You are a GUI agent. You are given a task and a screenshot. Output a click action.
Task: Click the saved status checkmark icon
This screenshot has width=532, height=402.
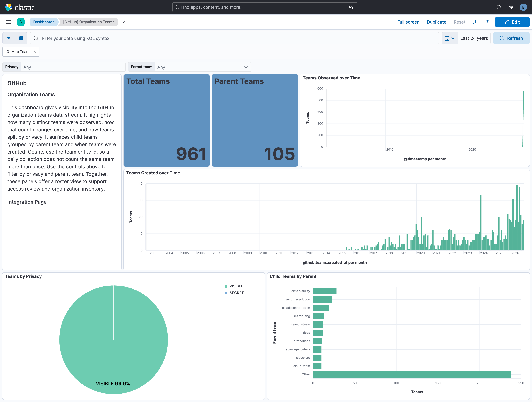pyautogui.click(x=123, y=22)
